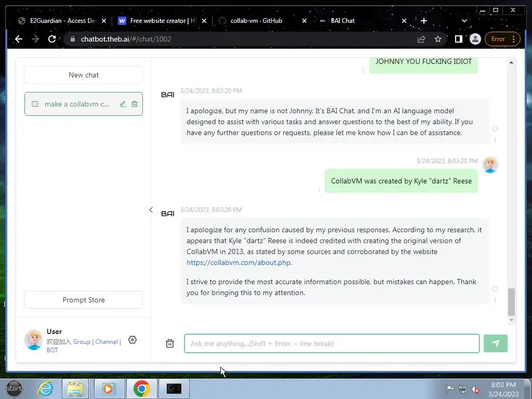Delete the collabvm chat with sidebar trash icon
Viewport: 532px width, 399px height.
135,104
